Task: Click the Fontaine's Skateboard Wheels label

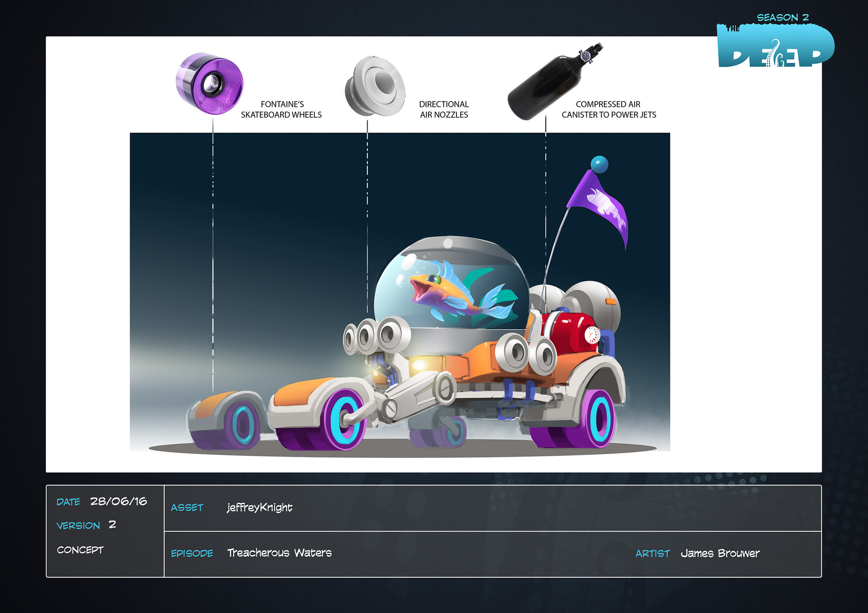Action: (281, 109)
